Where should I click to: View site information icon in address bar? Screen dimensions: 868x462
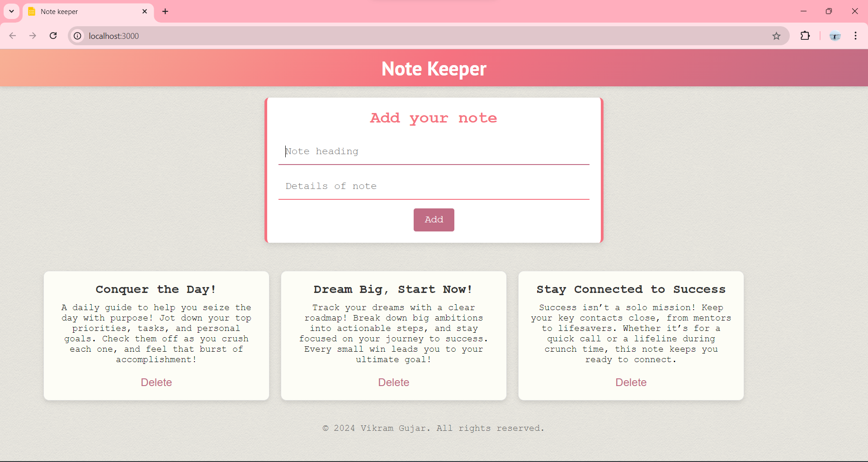coord(78,36)
